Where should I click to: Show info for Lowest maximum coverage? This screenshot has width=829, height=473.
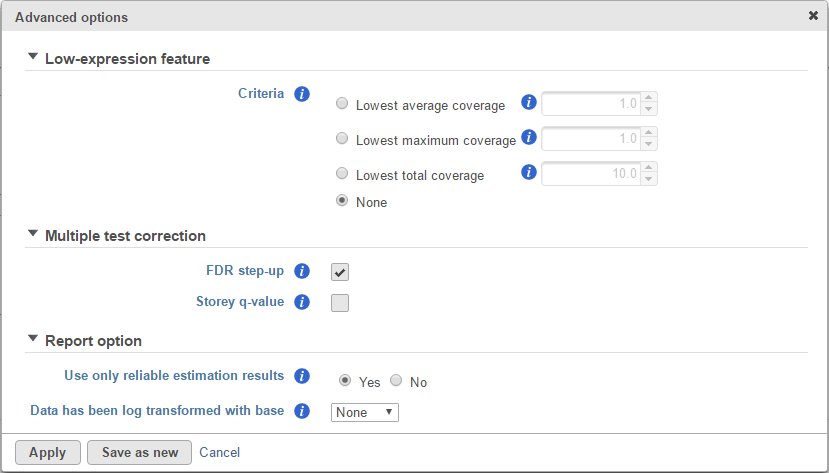pos(529,137)
